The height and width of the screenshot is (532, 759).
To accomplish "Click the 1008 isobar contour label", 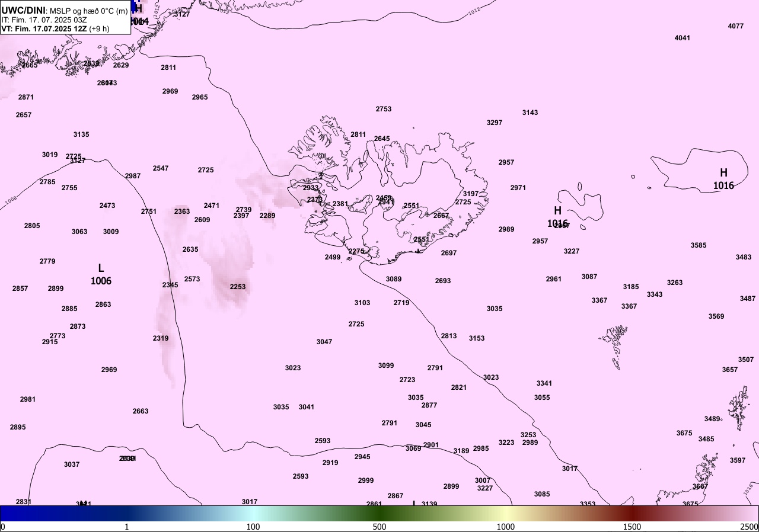I will 11,202.
